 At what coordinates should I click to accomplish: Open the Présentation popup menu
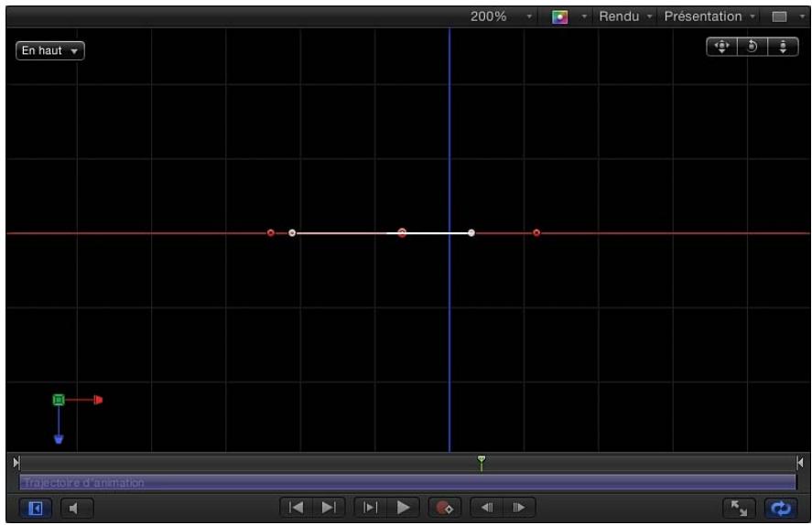pyautogui.click(x=709, y=16)
